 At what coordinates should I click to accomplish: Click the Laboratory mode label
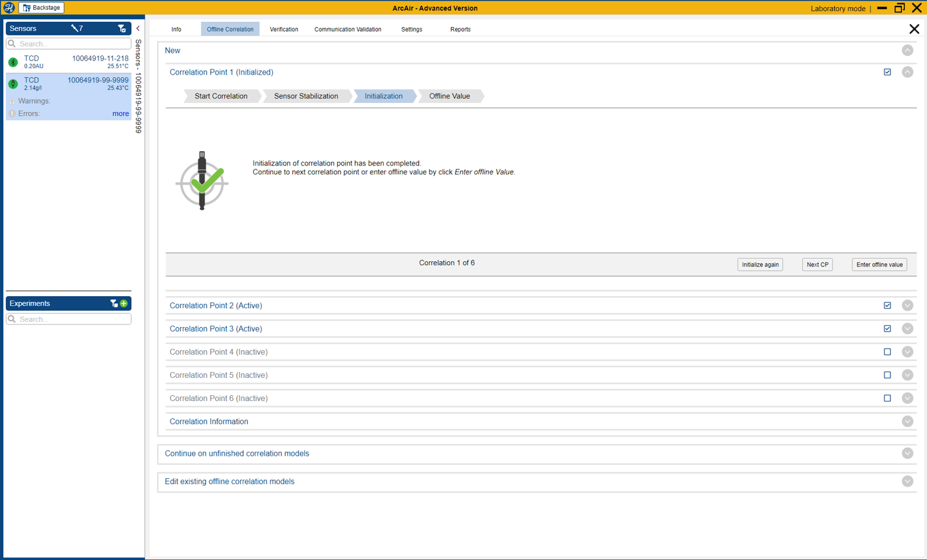pyautogui.click(x=838, y=8)
